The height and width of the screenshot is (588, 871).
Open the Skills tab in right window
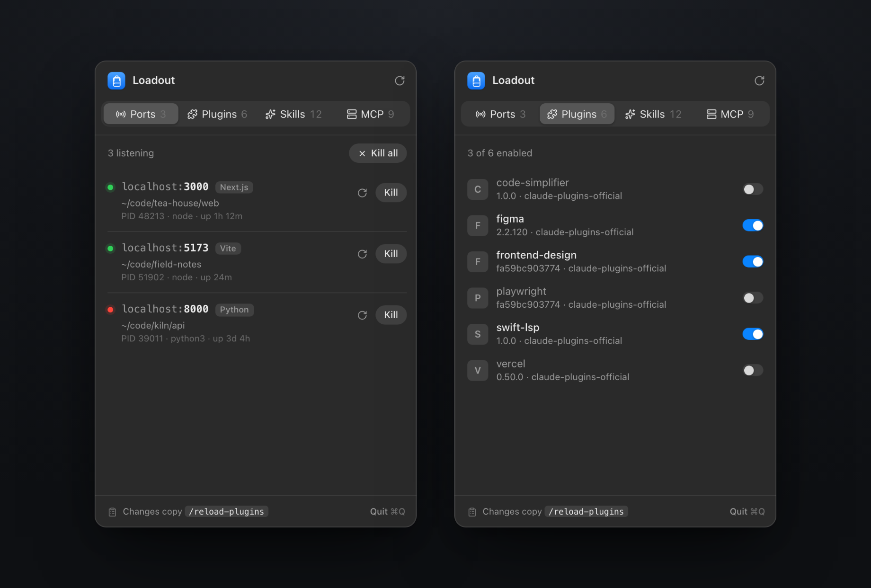click(653, 114)
